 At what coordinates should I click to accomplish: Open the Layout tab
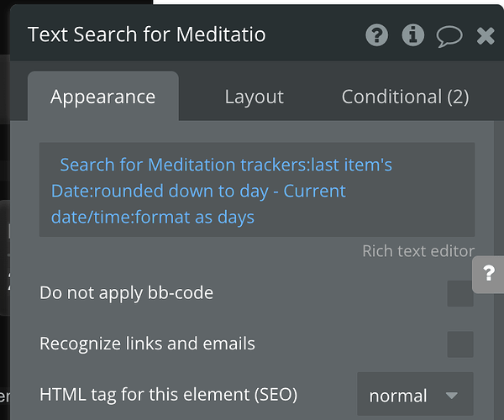click(254, 97)
